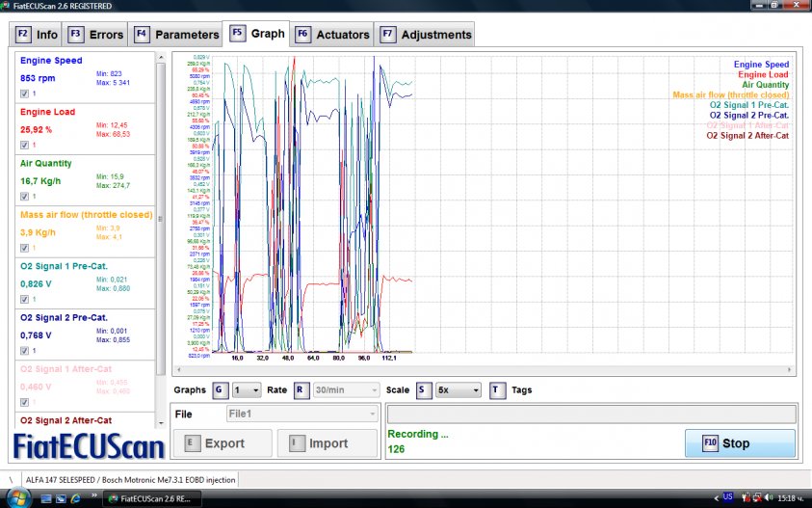Expand the Scale 5x dropdown

(458, 389)
